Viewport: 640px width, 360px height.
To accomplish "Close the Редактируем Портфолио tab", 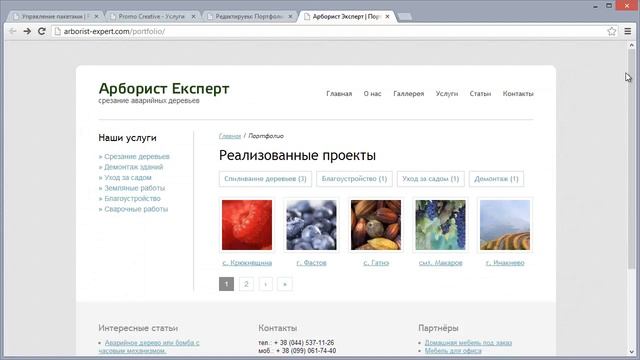I will (x=290, y=17).
